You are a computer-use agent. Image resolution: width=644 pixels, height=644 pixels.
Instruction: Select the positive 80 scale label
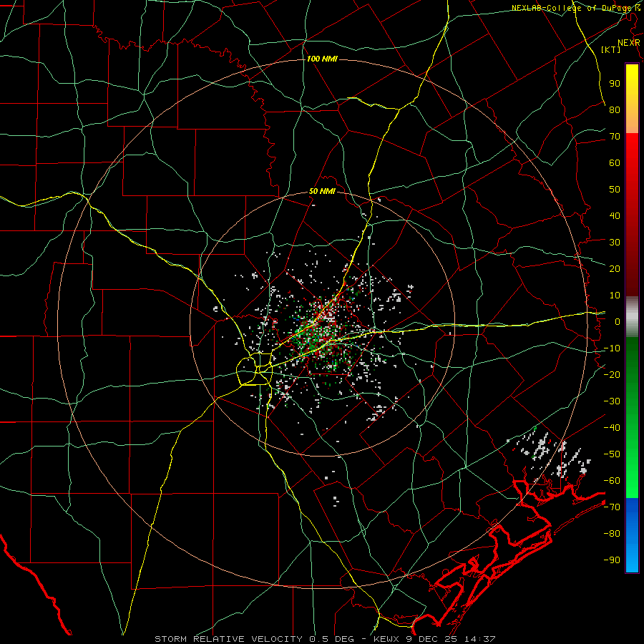coord(615,110)
